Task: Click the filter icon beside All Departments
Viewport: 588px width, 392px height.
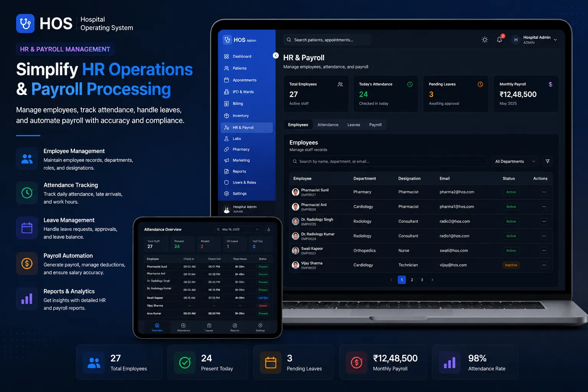Action: pos(547,162)
